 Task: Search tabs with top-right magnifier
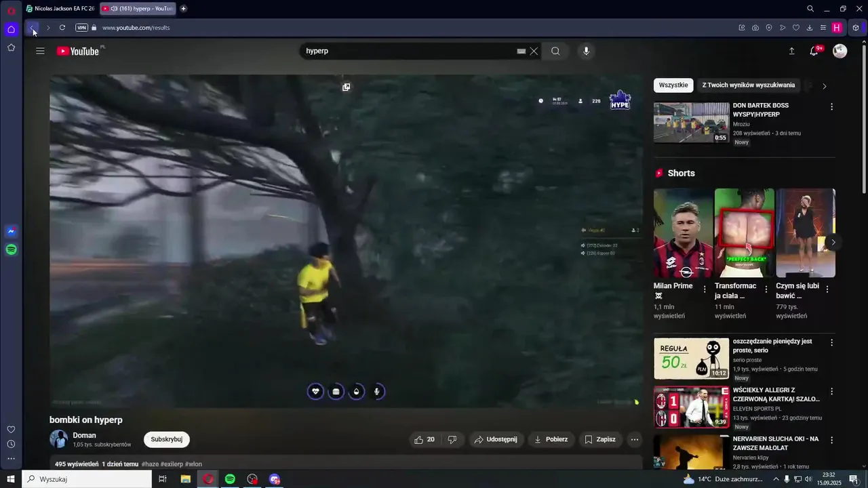[x=810, y=9]
